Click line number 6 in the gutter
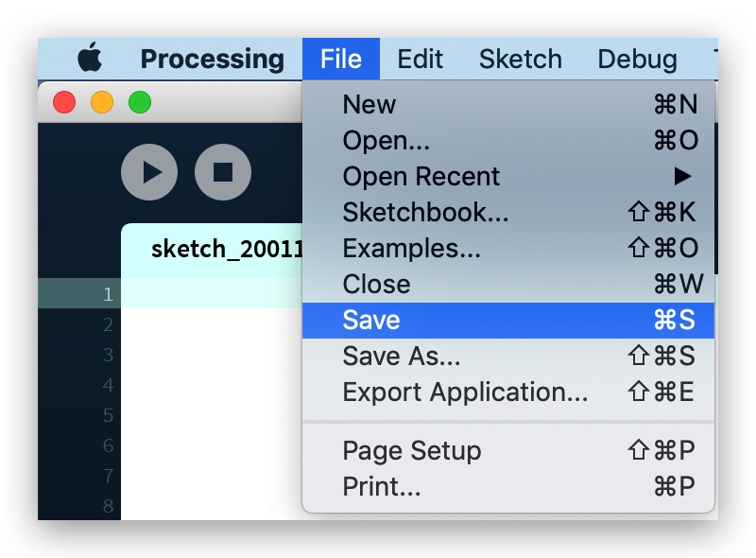The image size is (756, 558). pyautogui.click(x=108, y=445)
